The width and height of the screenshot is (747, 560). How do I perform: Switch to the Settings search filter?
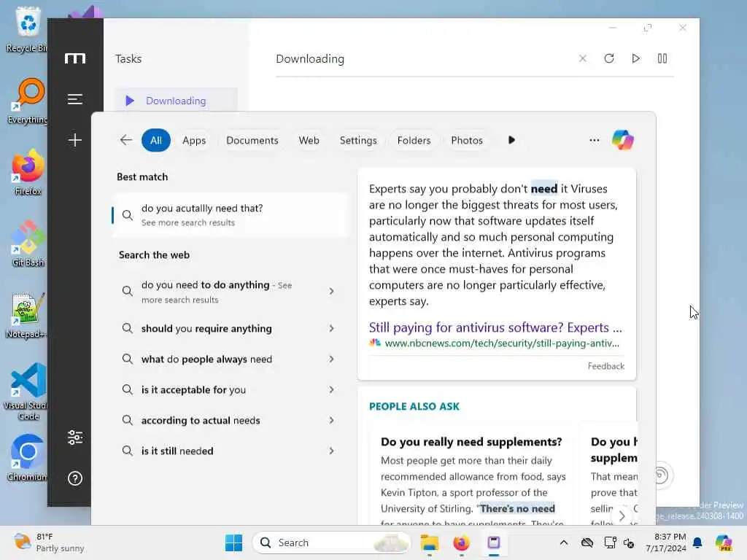coord(358,141)
